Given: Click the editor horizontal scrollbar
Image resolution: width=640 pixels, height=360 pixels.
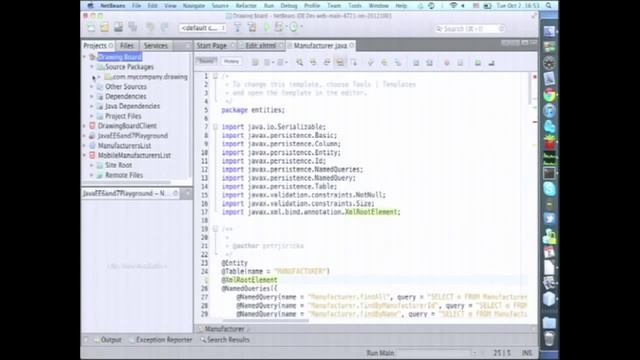Looking at the screenshot, I should coord(265,321).
